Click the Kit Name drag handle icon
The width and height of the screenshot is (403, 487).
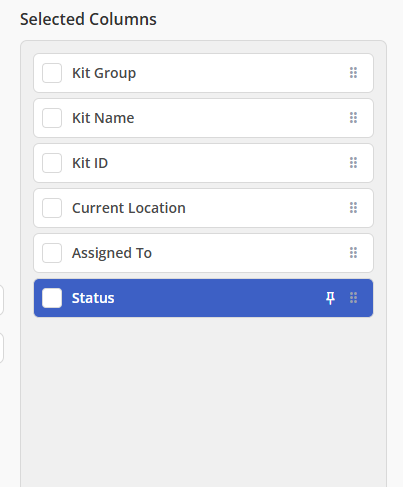353,118
